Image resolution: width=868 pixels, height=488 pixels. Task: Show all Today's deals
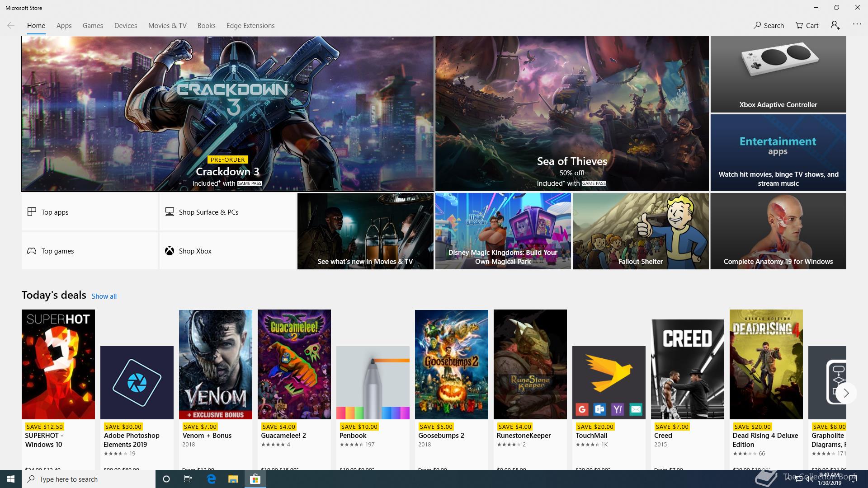coord(104,296)
